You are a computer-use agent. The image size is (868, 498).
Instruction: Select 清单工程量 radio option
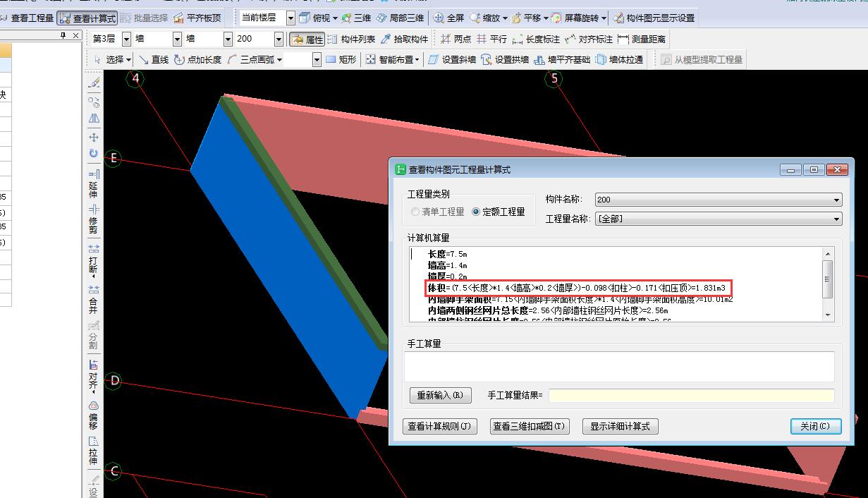point(438,212)
